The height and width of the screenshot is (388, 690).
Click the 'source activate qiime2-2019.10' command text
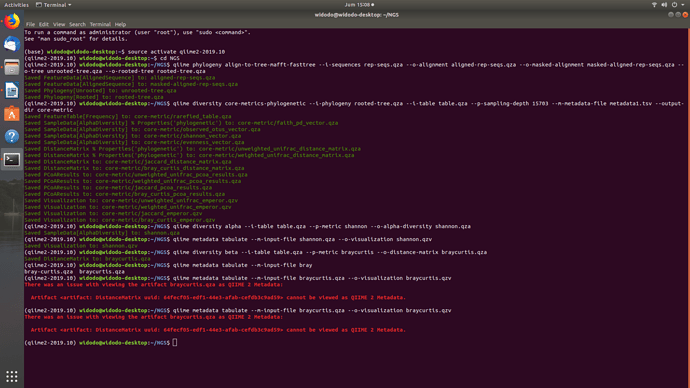[176, 52]
